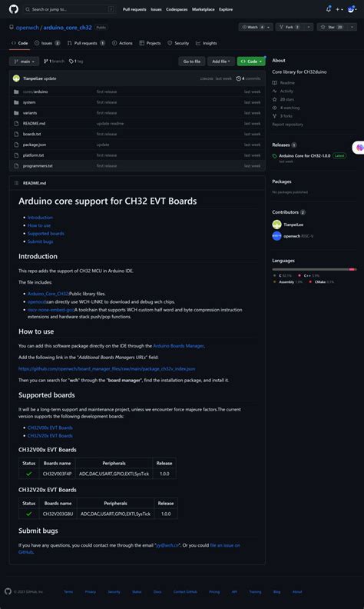Click TianpeiLee contributor avatar in sidebar

coord(276,225)
